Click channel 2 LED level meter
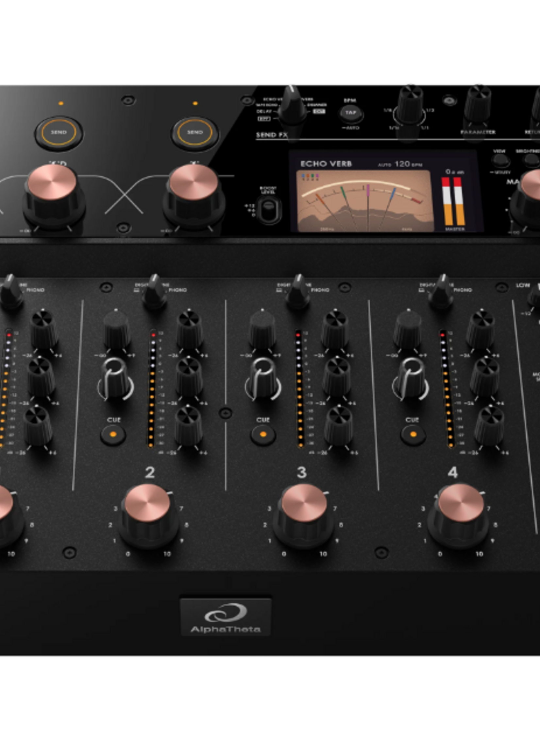Screen dimensions: 540x756 [152, 388]
